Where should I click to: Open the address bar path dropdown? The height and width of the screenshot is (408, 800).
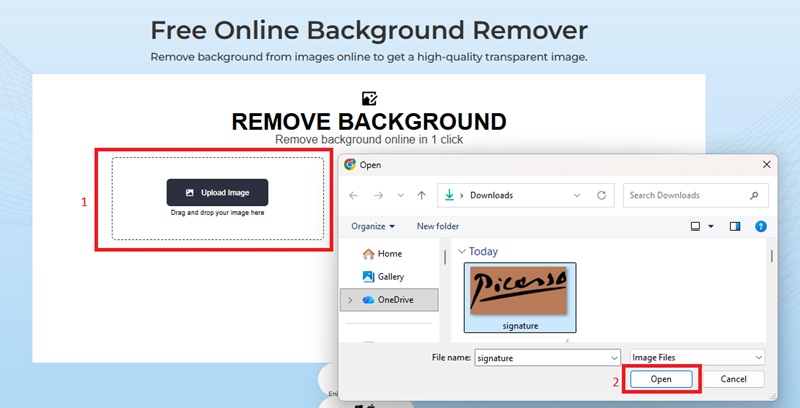(x=577, y=195)
